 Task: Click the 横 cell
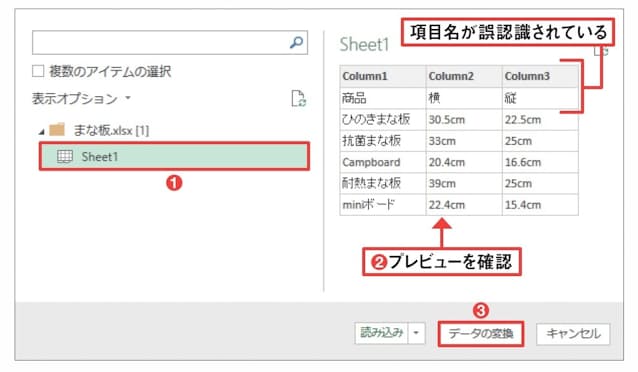tap(464, 98)
